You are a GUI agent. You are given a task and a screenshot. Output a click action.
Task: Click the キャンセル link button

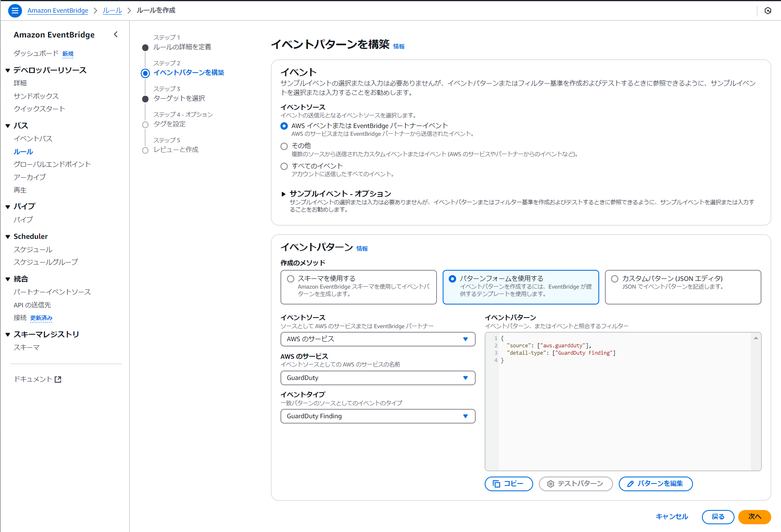[x=672, y=517]
